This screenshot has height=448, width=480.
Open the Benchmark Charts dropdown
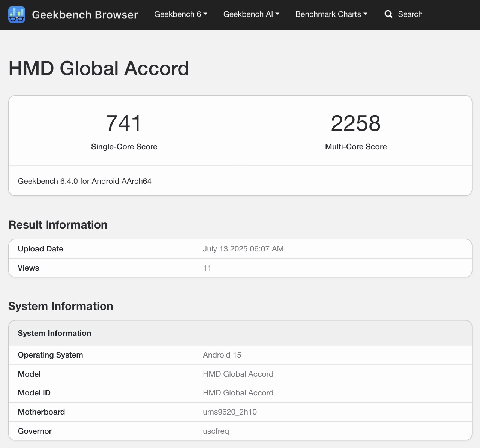click(x=331, y=14)
